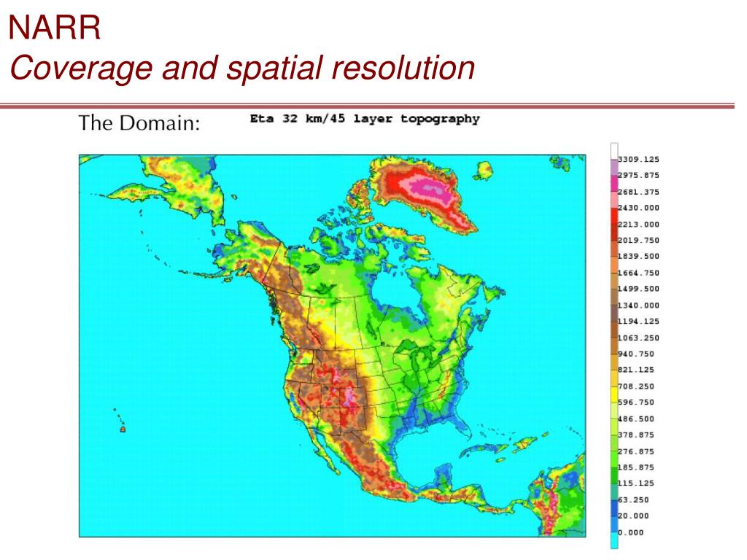Click the 3309.125 legend value
747x560 pixels.
(x=638, y=160)
